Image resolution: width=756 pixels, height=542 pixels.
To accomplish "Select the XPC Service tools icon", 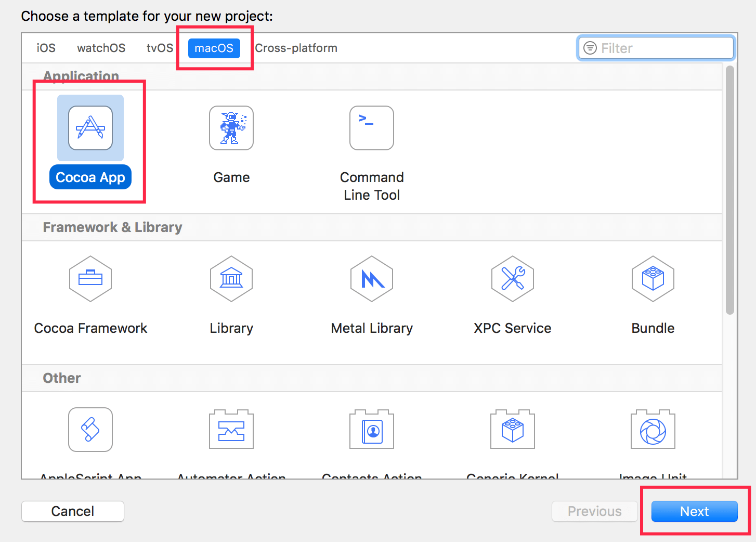I will 513,279.
